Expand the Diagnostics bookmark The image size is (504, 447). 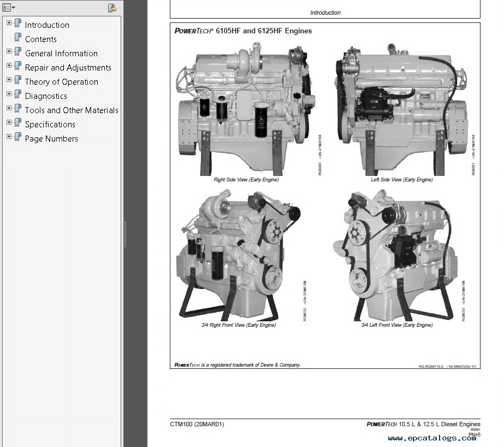[x=9, y=93]
